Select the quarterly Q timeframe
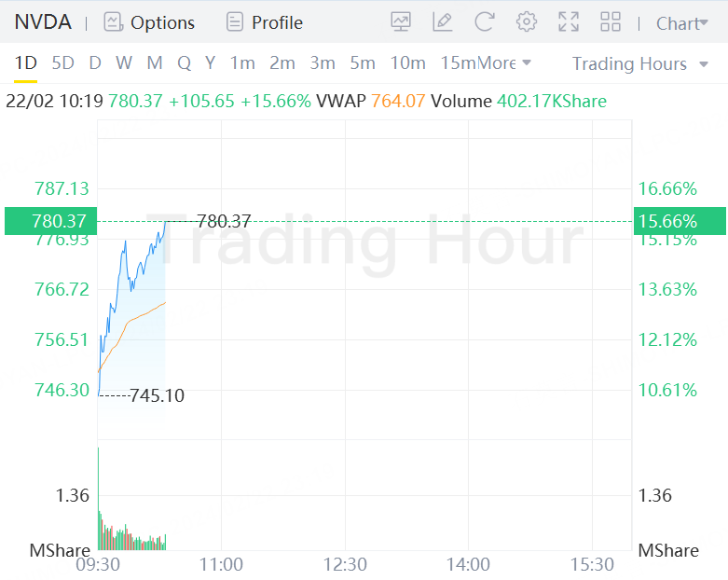The width and height of the screenshot is (728, 580). (184, 63)
